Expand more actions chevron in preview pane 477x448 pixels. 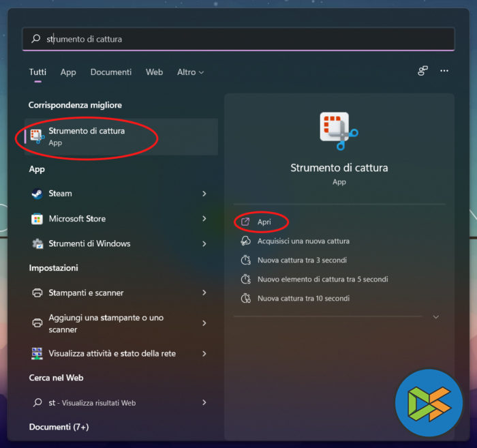pyautogui.click(x=436, y=317)
